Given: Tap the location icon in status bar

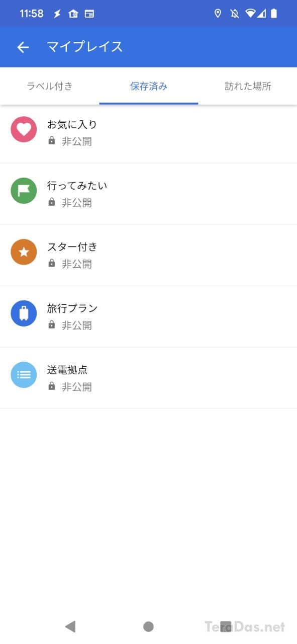Looking at the screenshot, I should (x=218, y=14).
